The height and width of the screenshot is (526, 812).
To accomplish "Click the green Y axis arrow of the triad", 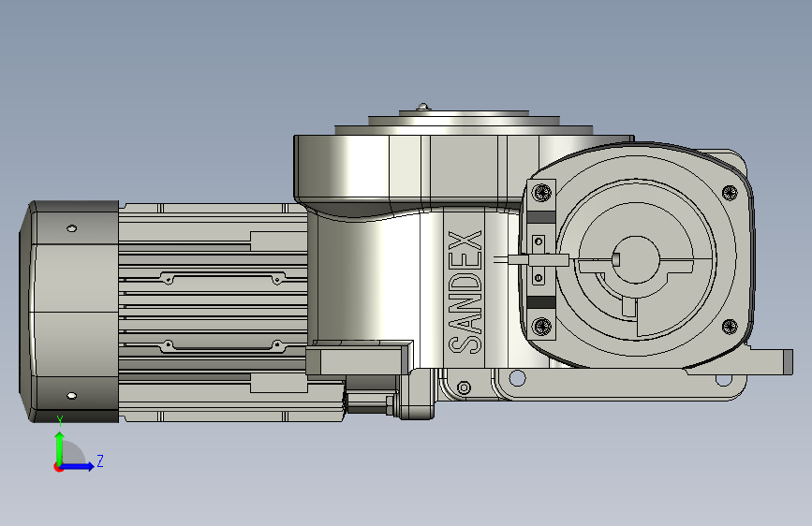I will point(59,447).
